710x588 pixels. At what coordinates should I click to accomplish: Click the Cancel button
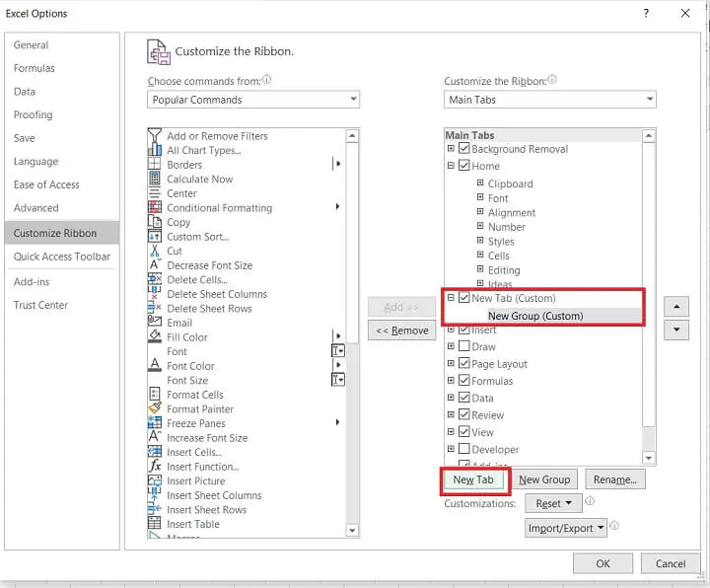(x=671, y=563)
